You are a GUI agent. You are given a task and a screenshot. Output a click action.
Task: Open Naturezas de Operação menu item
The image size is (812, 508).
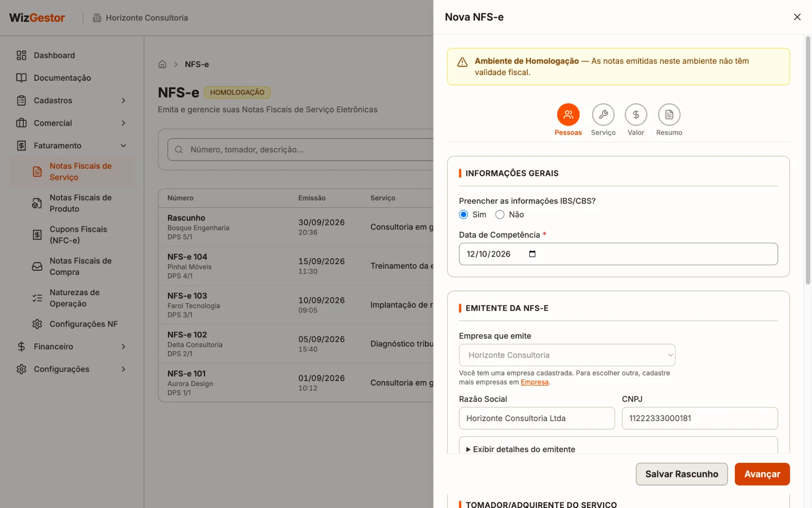click(72, 298)
